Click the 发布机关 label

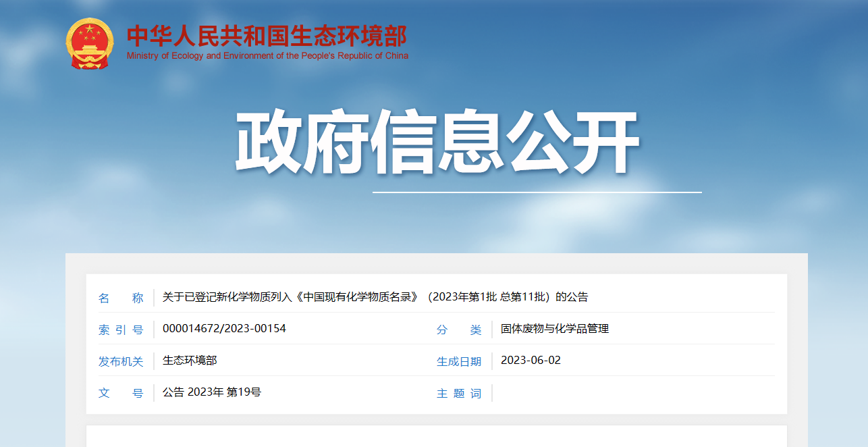(x=121, y=361)
